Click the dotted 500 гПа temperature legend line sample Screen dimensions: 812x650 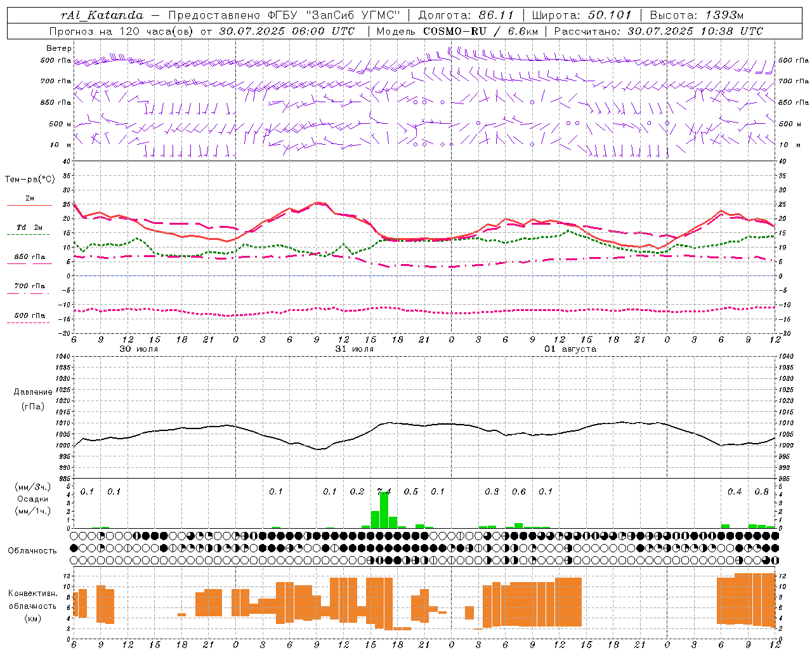[x=28, y=322]
